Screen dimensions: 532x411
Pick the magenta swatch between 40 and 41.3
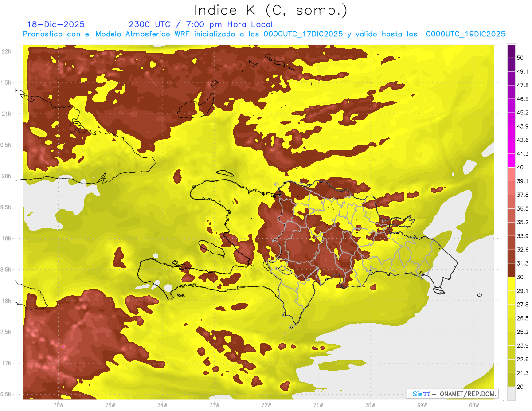[x=511, y=160]
